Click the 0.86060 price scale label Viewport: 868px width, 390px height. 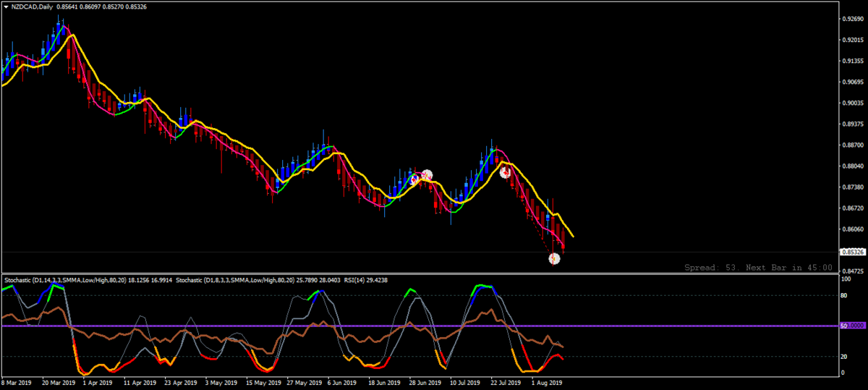coord(852,229)
